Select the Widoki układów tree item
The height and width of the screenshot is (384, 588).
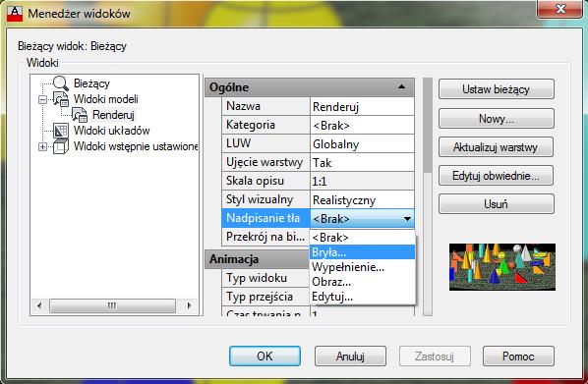point(112,131)
